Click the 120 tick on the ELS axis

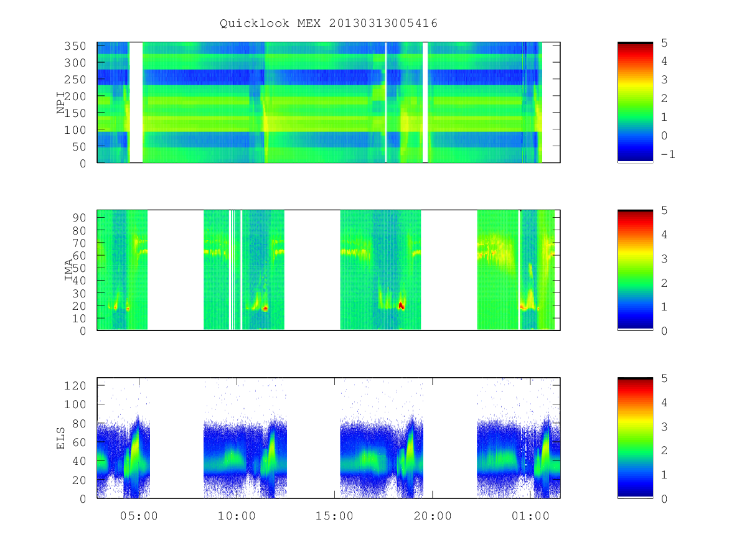75,385
